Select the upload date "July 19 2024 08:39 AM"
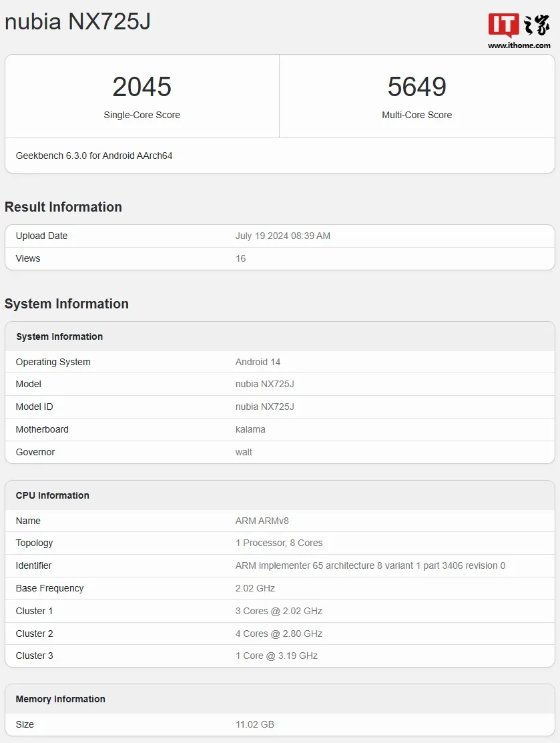The height and width of the screenshot is (743, 560). pos(283,236)
